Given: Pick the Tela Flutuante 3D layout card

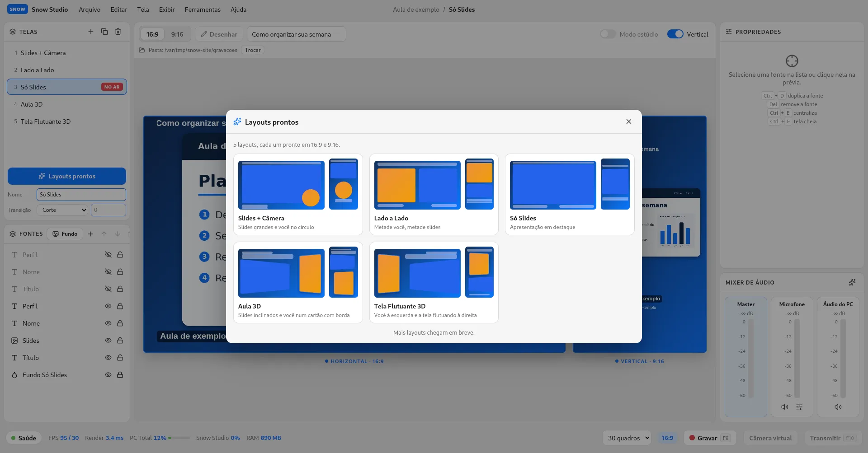Looking at the screenshot, I should pyautogui.click(x=434, y=282).
